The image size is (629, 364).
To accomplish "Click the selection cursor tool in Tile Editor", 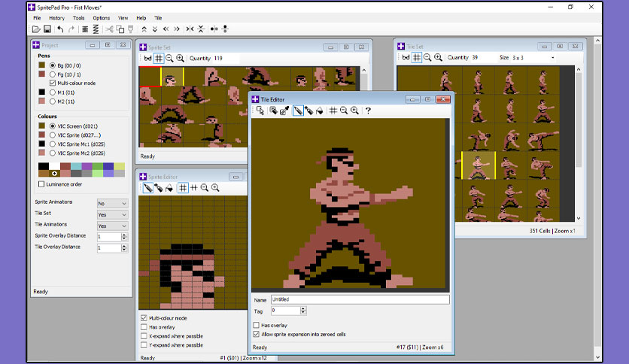I will (x=260, y=111).
